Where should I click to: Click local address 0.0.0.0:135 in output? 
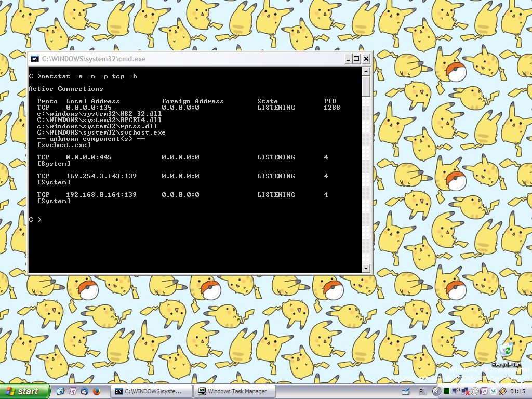pos(88,108)
